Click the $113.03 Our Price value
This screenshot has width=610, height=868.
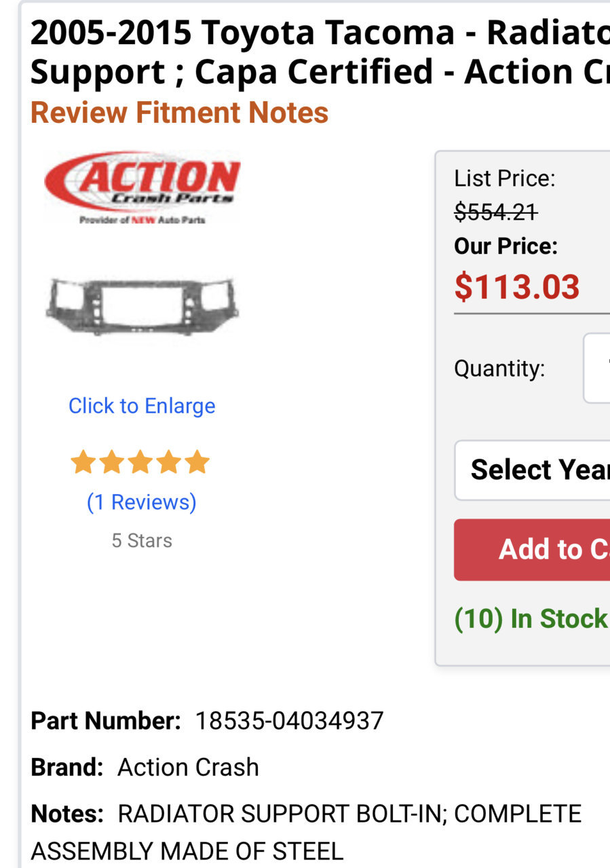coord(517,287)
